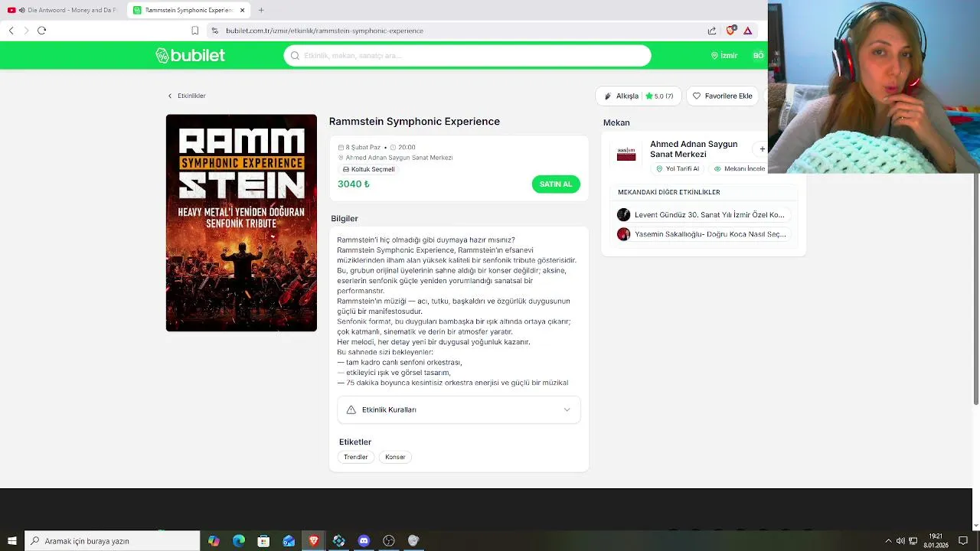Click the 8 Şubat Paz date text
The height and width of the screenshot is (551, 980).
tap(363, 147)
